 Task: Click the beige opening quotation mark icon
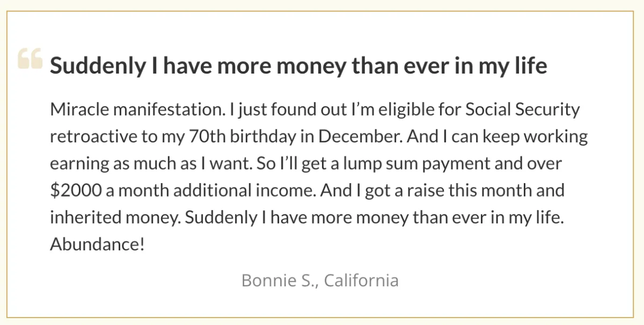pos(30,59)
